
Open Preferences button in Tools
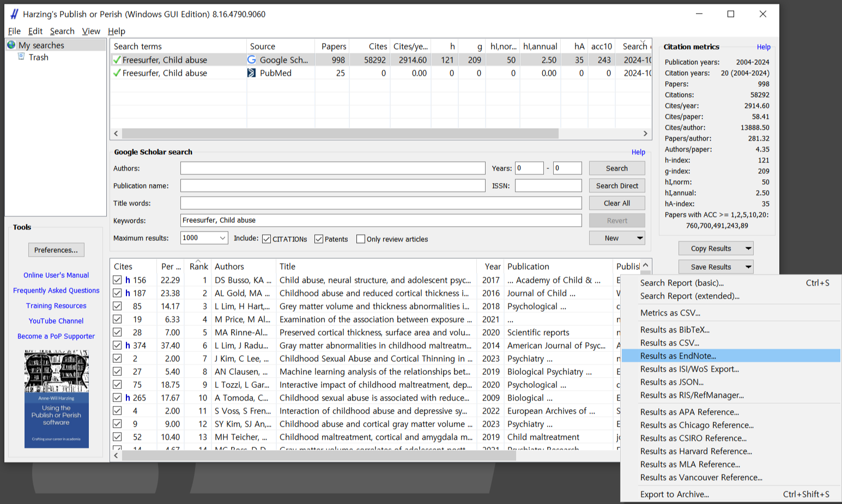[56, 250]
